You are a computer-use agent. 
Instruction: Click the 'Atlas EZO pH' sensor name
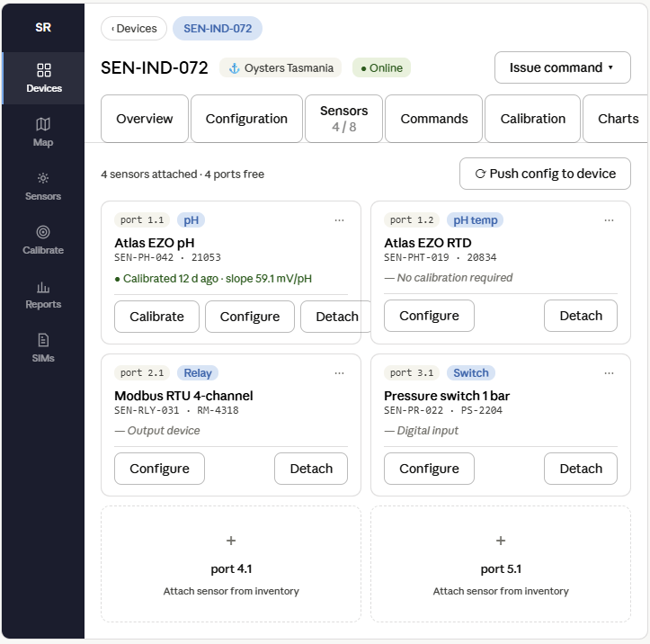click(x=155, y=243)
